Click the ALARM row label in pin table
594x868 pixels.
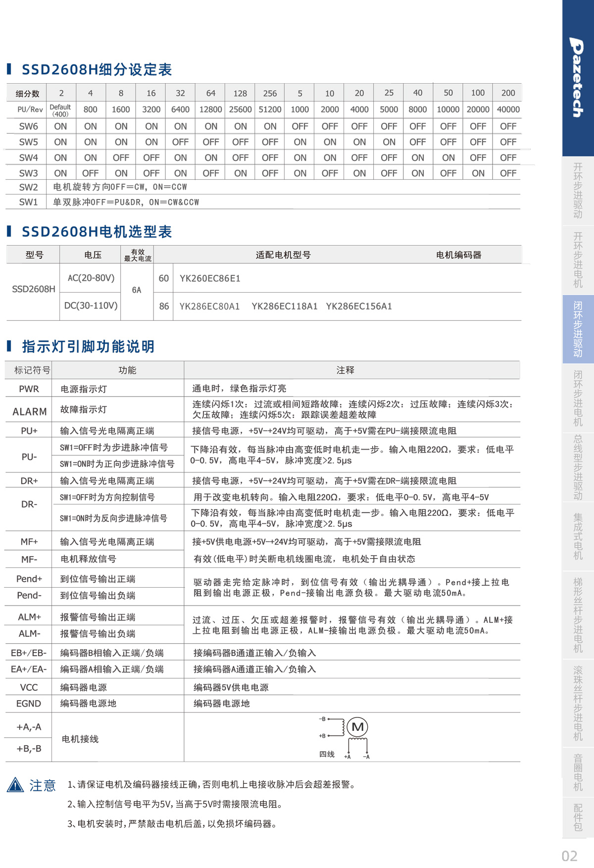coord(30,411)
